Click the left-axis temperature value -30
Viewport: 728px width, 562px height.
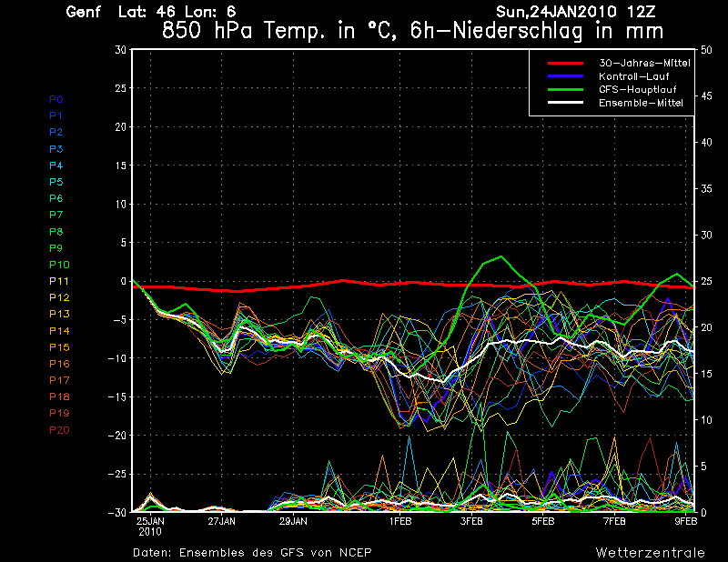tap(117, 512)
